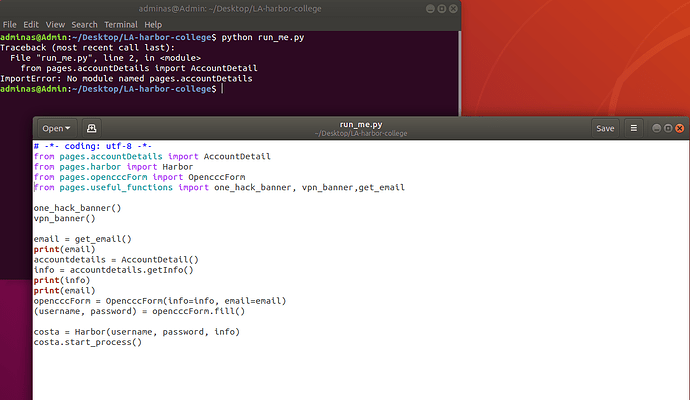Screen dimensions: 690x400
Task: Open the terminal's Help menu
Action: (153, 25)
